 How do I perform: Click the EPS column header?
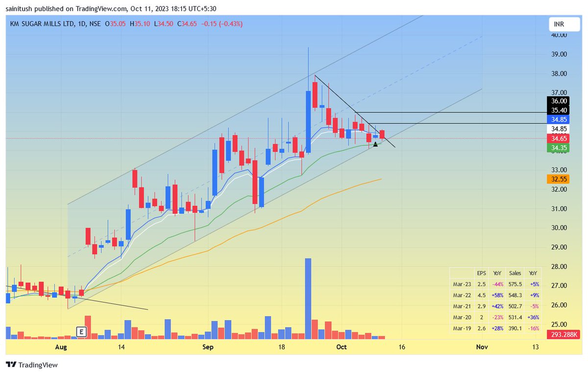click(482, 273)
